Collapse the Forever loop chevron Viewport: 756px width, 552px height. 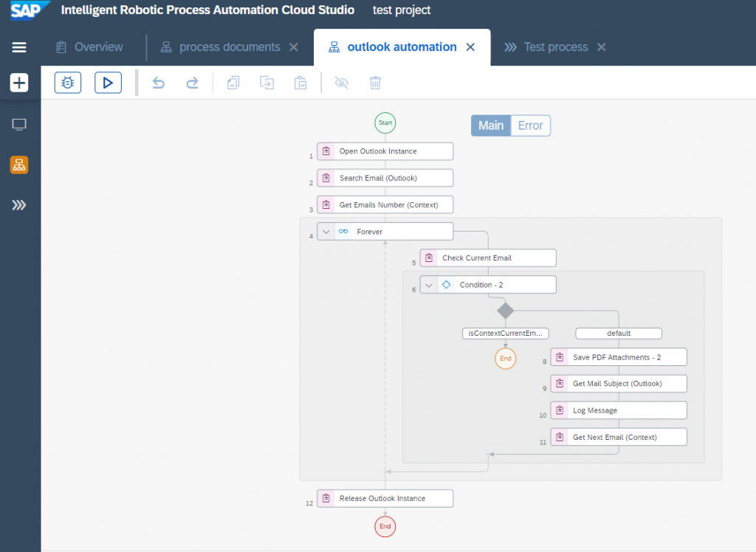click(x=326, y=232)
